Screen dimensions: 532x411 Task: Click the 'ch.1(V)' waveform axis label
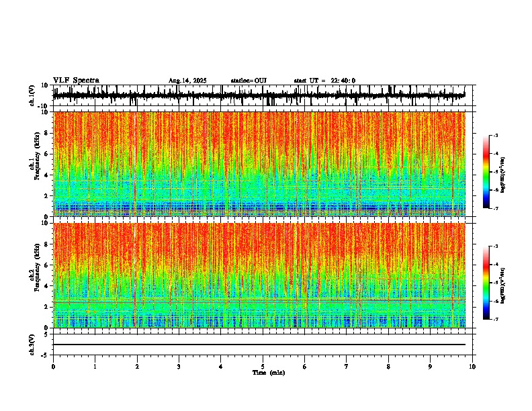[x=32, y=95]
